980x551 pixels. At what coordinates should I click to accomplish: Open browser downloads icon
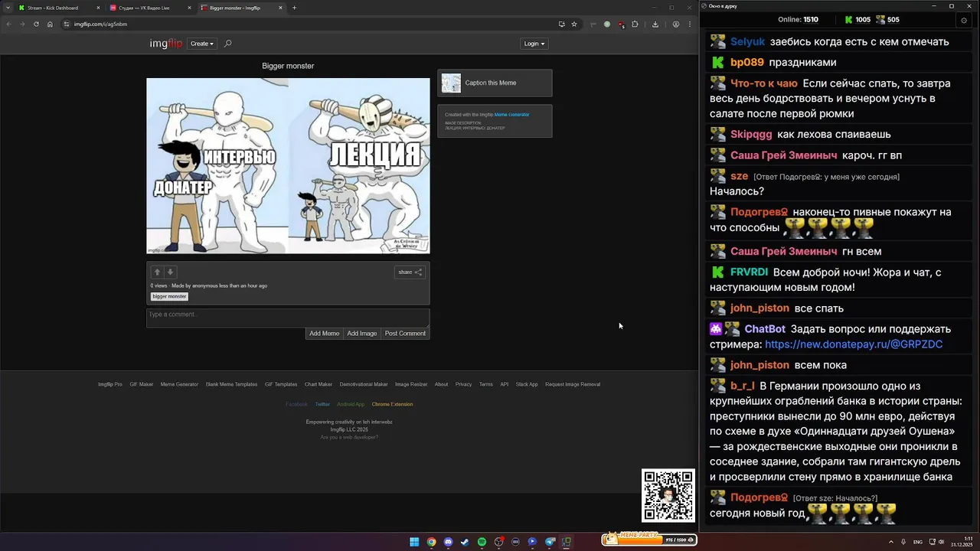click(655, 24)
